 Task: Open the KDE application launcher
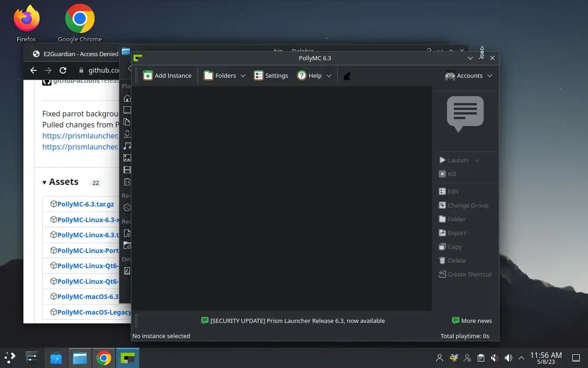[x=10, y=358]
